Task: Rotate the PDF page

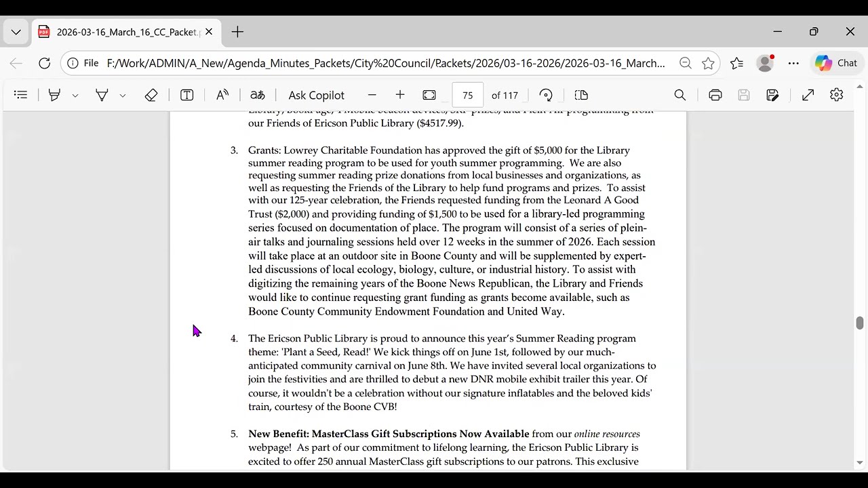Action: tap(546, 96)
